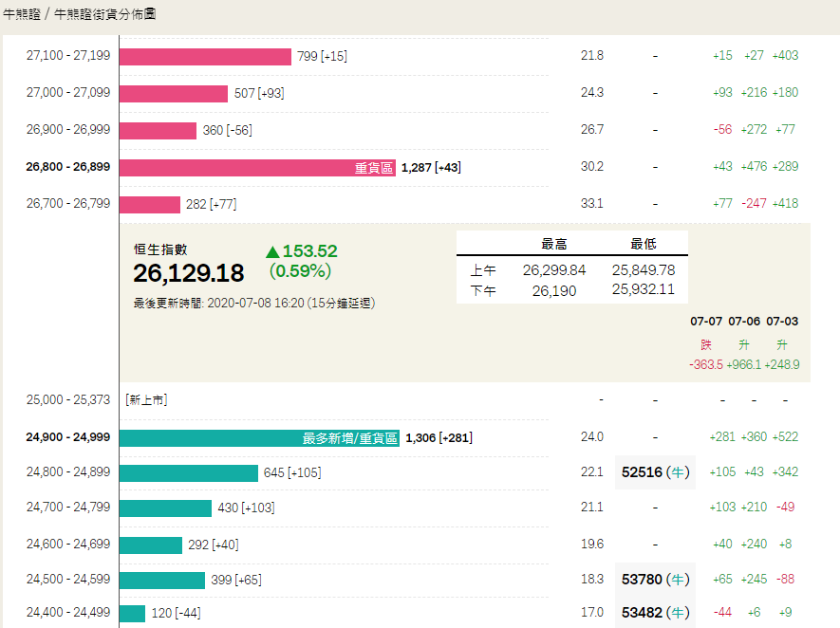Select the 24,400 - 24,499 range label
Screen dimensions: 840x628
68,612
